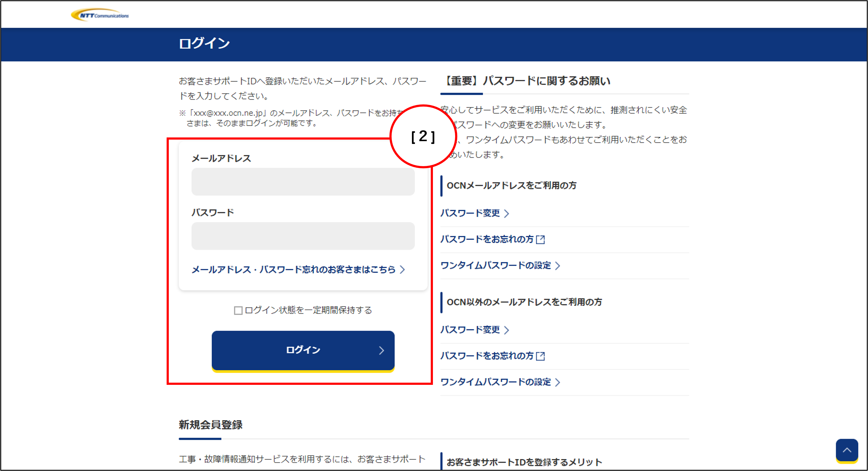Open メールアドレス・パスワード忘れのお客さまはこちら link

pos(293,269)
